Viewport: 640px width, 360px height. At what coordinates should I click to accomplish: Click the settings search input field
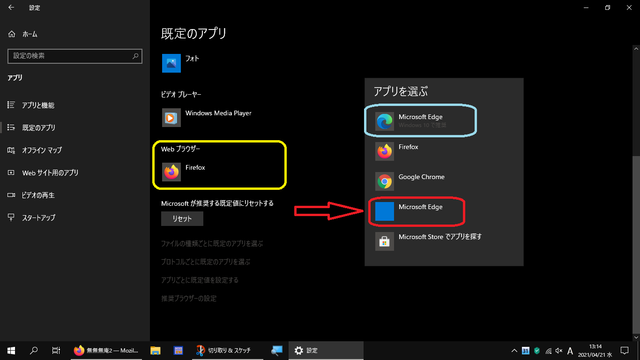[x=75, y=56]
